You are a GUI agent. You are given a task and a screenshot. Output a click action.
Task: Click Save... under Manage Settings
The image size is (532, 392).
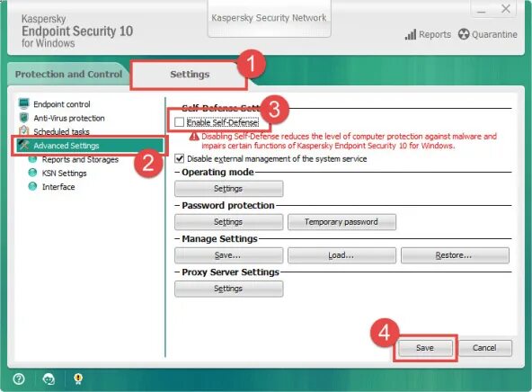(x=228, y=255)
